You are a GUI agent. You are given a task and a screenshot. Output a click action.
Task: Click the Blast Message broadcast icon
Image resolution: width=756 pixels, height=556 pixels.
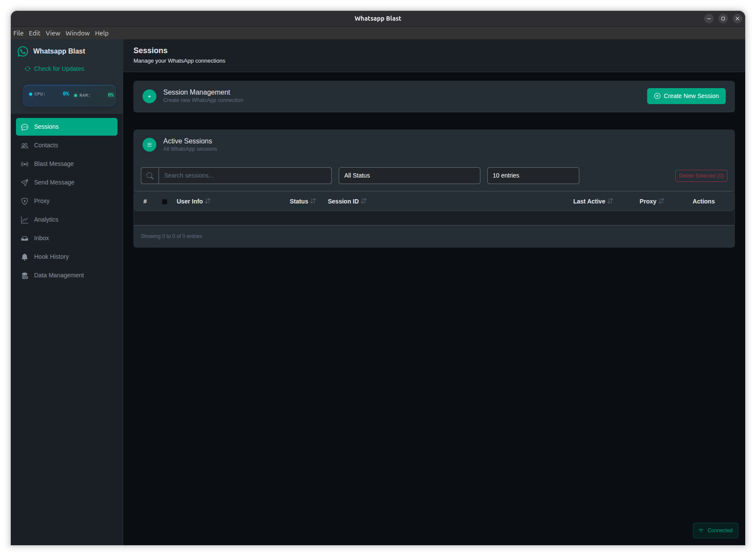point(25,164)
